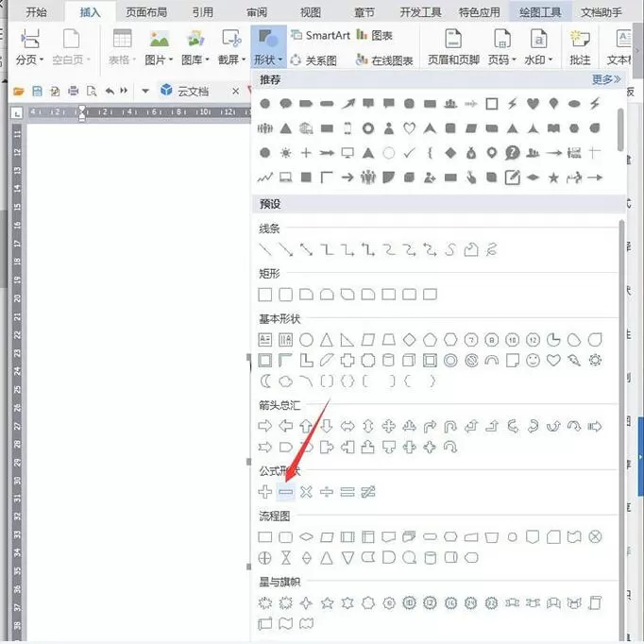Click the open folder icon

click(x=19, y=91)
